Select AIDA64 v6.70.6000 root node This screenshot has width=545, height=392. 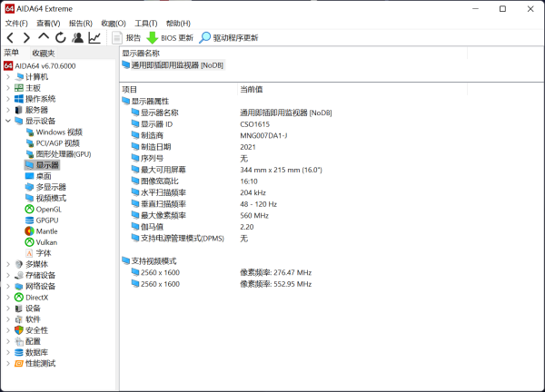click(x=40, y=66)
